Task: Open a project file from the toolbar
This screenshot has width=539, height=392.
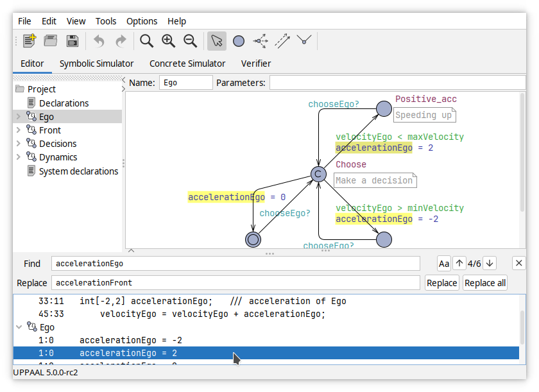Action: coord(51,41)
